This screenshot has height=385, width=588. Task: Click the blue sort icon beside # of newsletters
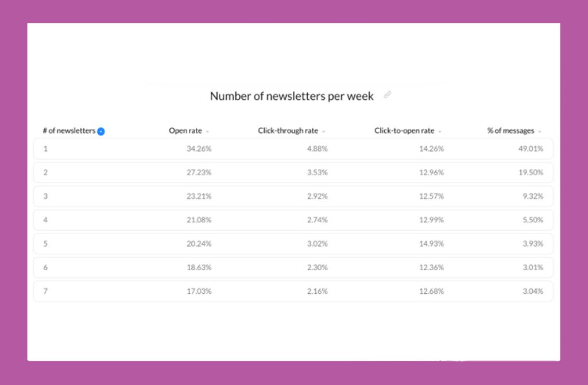[x=101, y=131]
